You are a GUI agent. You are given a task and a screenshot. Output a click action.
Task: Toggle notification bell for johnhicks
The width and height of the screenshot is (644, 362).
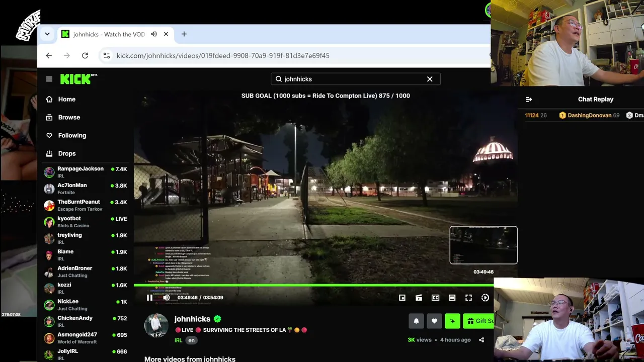click(416, 321)
